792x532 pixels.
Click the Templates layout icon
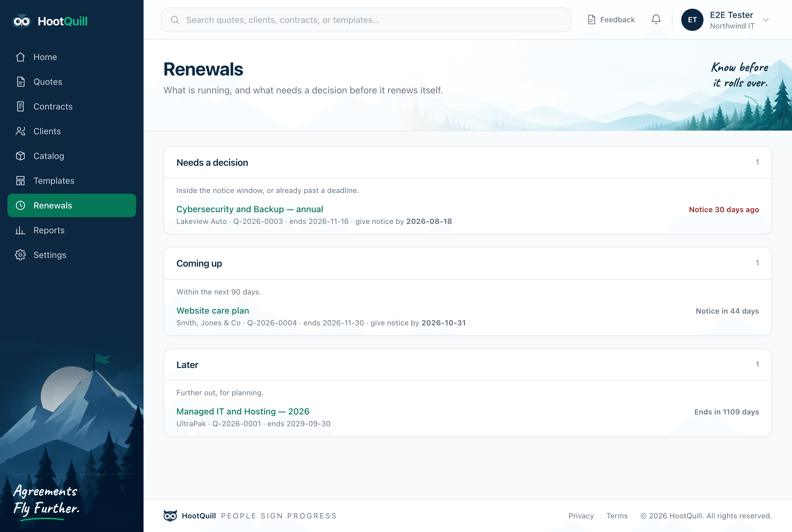(20, 181)
